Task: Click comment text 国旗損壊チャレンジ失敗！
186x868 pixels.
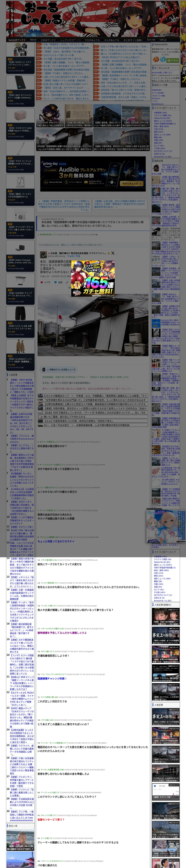Action: (x=52, y=678)
